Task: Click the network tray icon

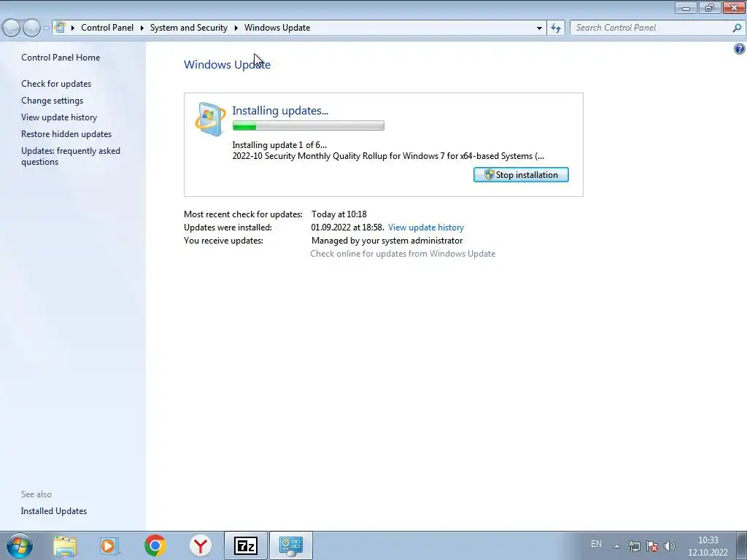Action: tap(634, 546)
